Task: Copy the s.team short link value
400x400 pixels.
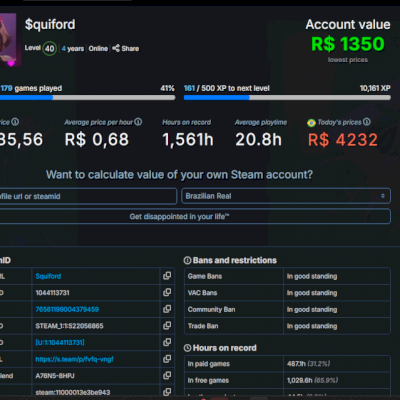Action: [167, 359]
